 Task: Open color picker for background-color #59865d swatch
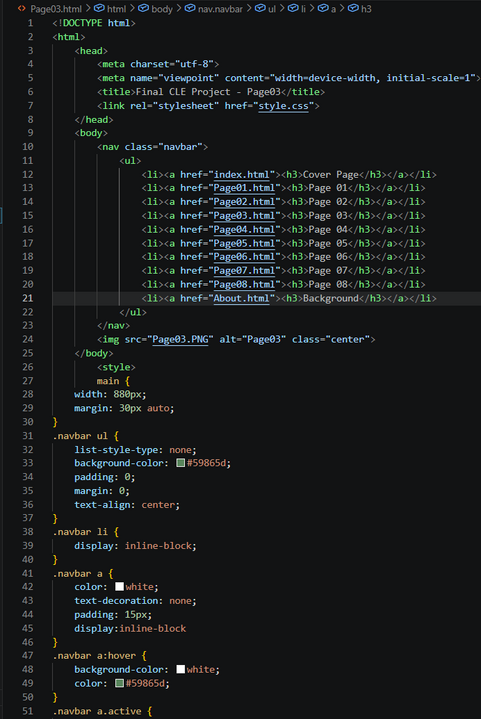pyautogui.click(x=181, y=463)
